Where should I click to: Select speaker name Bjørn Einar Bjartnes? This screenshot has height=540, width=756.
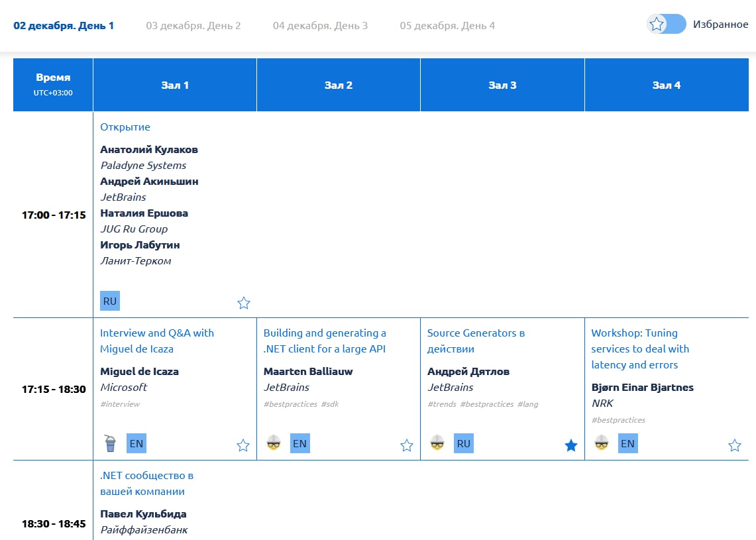tap(643, 387)
